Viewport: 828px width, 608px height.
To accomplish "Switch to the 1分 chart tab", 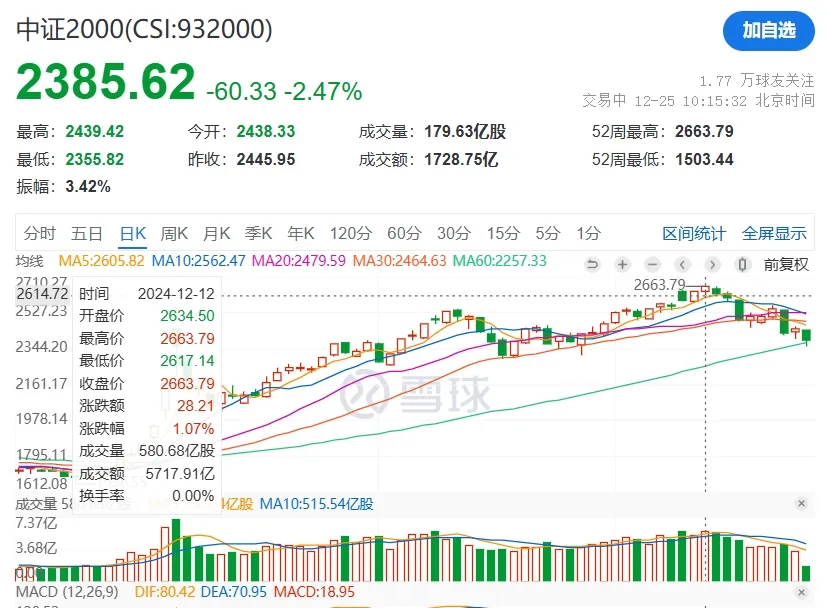I will coord(588,233).
